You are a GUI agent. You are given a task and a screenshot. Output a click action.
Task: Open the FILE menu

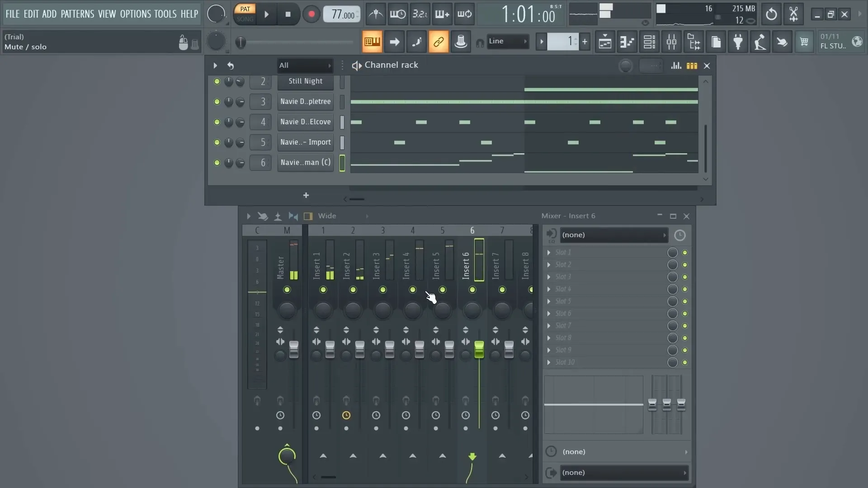(13, 14)
